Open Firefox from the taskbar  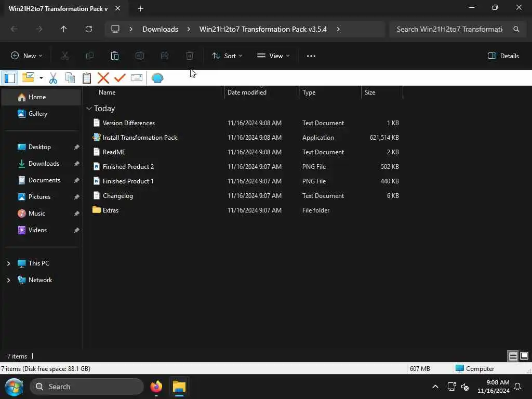tap(156, 387)
